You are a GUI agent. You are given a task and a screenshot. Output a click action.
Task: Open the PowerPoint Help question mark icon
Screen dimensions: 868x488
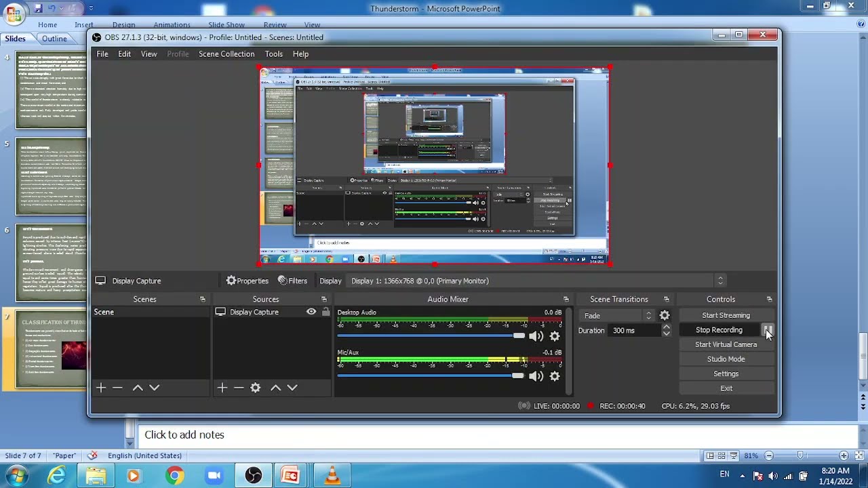tap(861, 24)
